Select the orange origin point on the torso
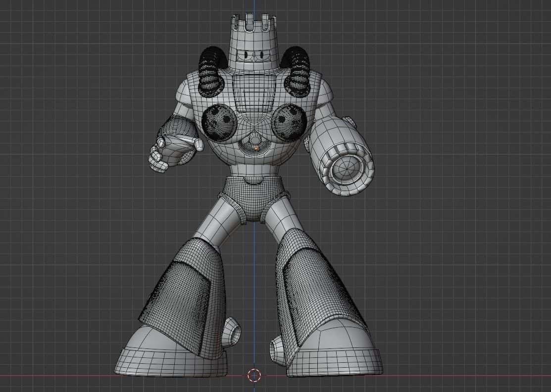 [x=256, y=148]
